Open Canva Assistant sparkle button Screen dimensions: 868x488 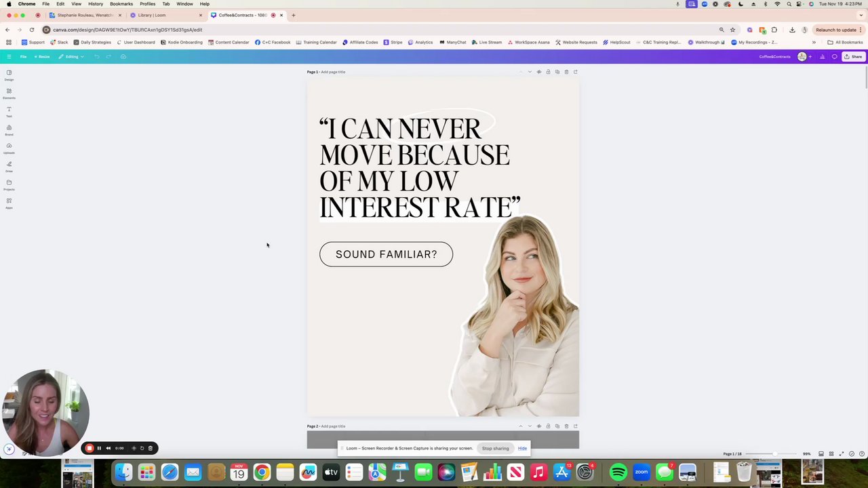point(9,449)
